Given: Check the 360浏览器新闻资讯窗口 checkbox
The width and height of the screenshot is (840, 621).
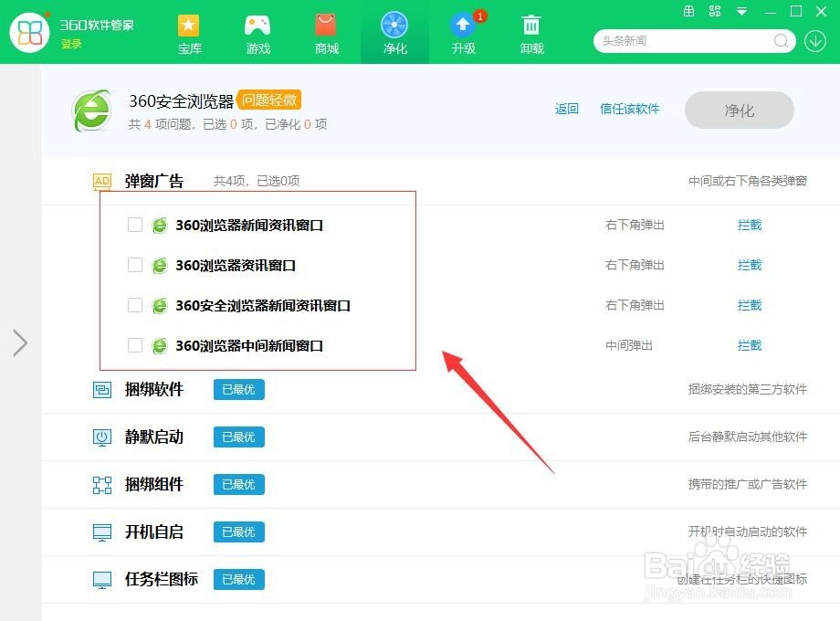Looking at the screenshot, I should 134,225.
